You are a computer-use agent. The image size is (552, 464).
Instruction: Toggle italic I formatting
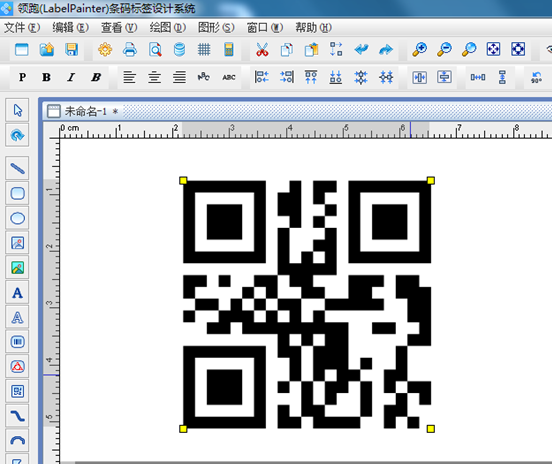coord(71,77)
